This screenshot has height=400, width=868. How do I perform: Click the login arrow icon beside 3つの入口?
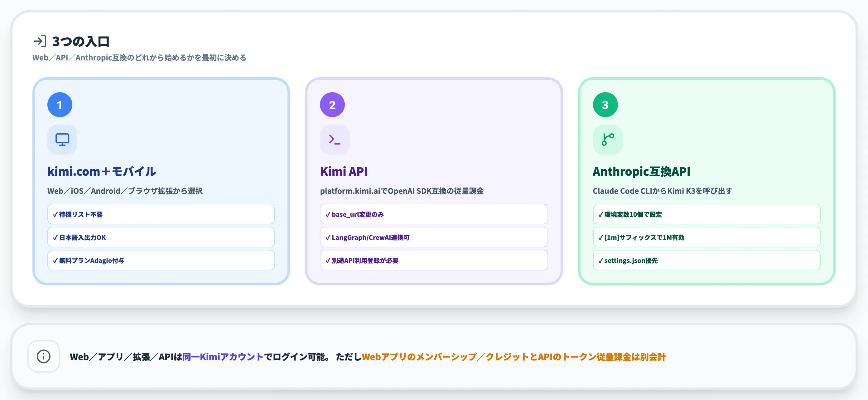(x=40, y=41)
